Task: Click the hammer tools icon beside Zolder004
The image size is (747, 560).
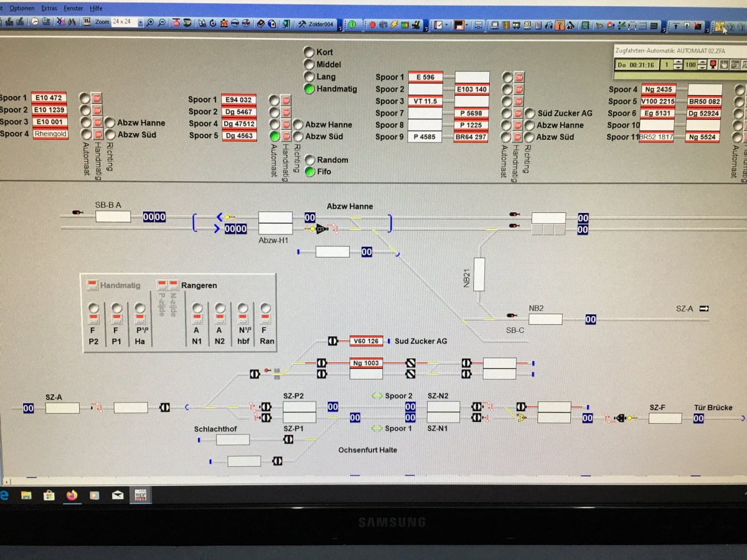Action: [x=302, y=24]
